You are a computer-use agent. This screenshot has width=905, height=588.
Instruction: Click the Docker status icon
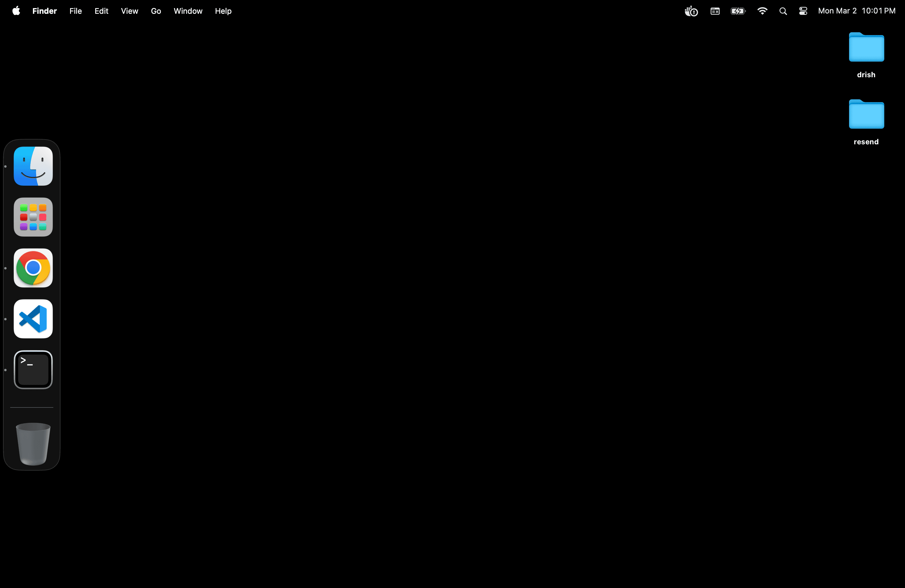coord(691,11)
